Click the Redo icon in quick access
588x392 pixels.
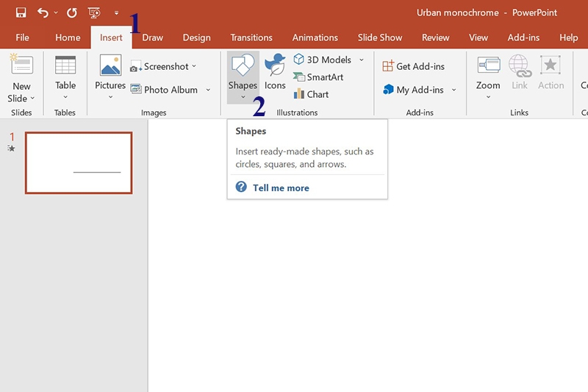(71, 13)
